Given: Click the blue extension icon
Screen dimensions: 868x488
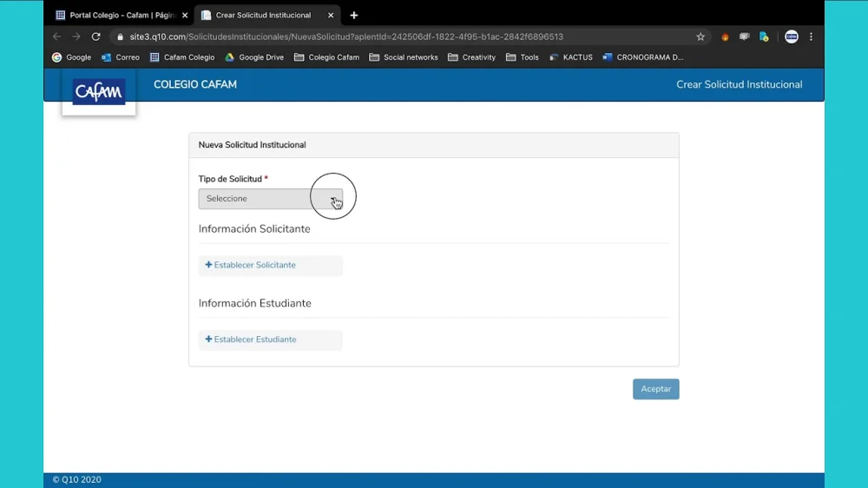Looking at the screenshot, I should click(764, 37).
